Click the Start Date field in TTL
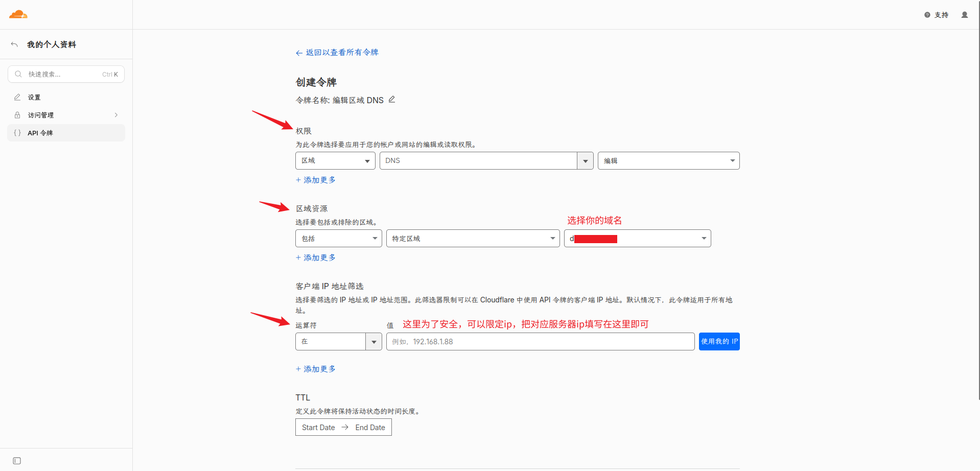The height and width of the screenshot is (471, 980). (x=318, y=428)
